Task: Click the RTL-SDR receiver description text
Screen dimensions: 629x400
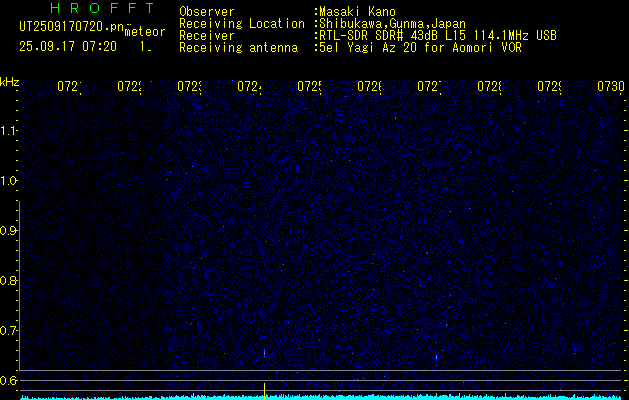Action: (x=438, y=36)
